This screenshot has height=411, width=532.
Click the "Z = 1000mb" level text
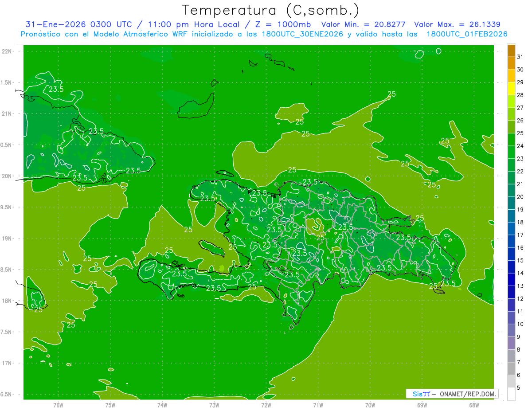pyautogui.click(x=282, y=24)
